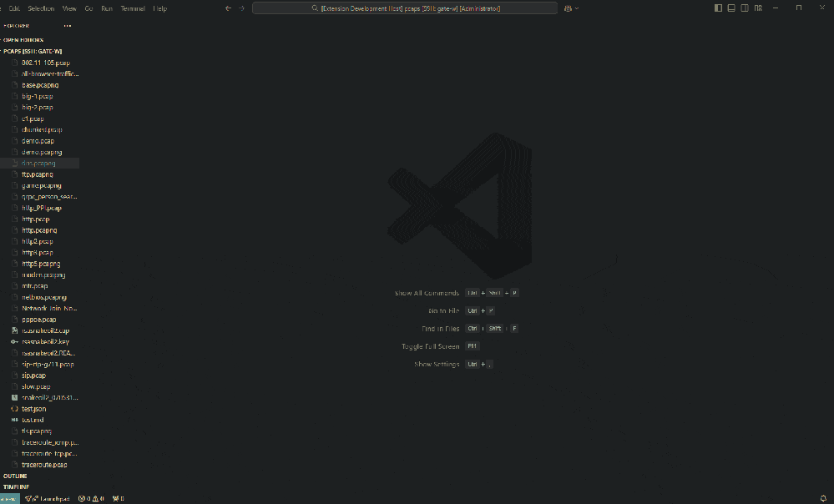Open file mtr.pcap
This screenshot has width=834, height=504.
point(34,286)
